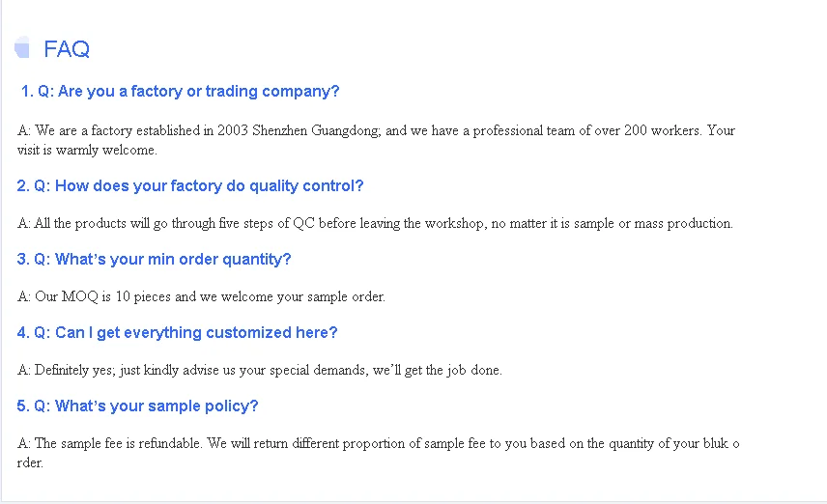Click the "visit is warmly welcome" line

[x=87, y=151]
